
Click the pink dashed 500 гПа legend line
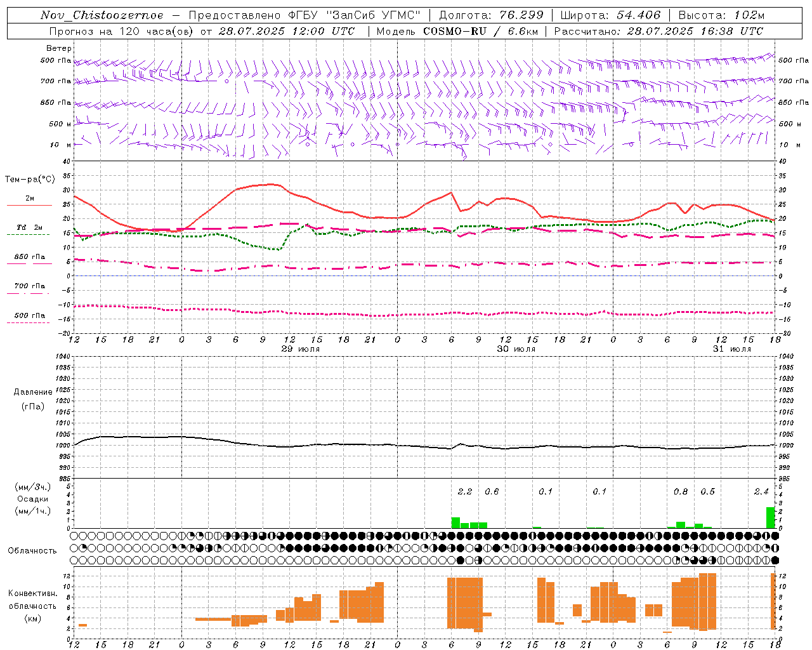pos(29,322)
